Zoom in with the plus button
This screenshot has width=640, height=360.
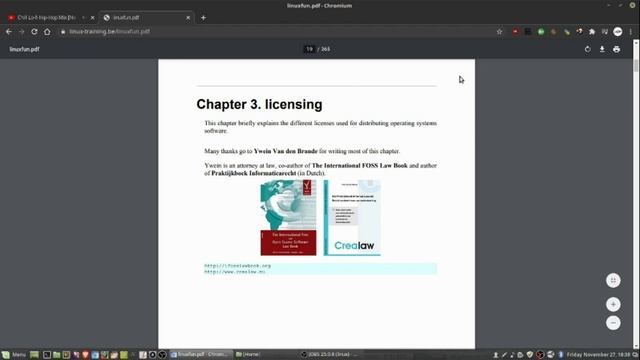[x=613, y=304]
